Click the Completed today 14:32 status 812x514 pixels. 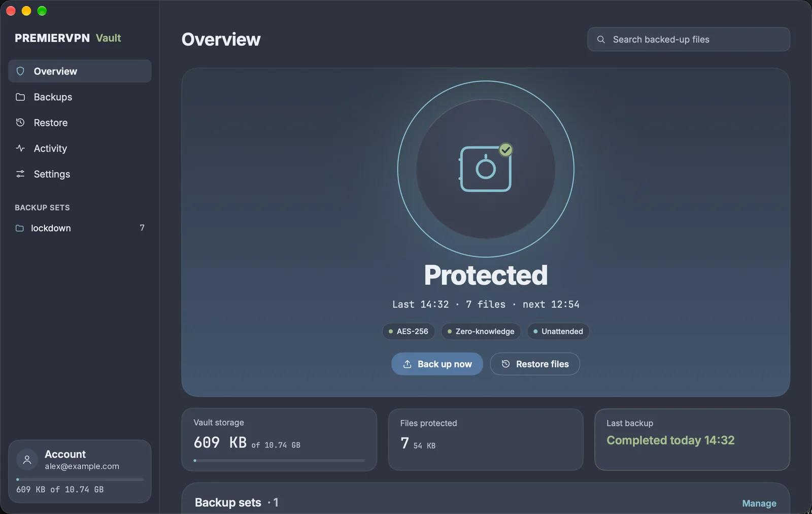[670, 440]
